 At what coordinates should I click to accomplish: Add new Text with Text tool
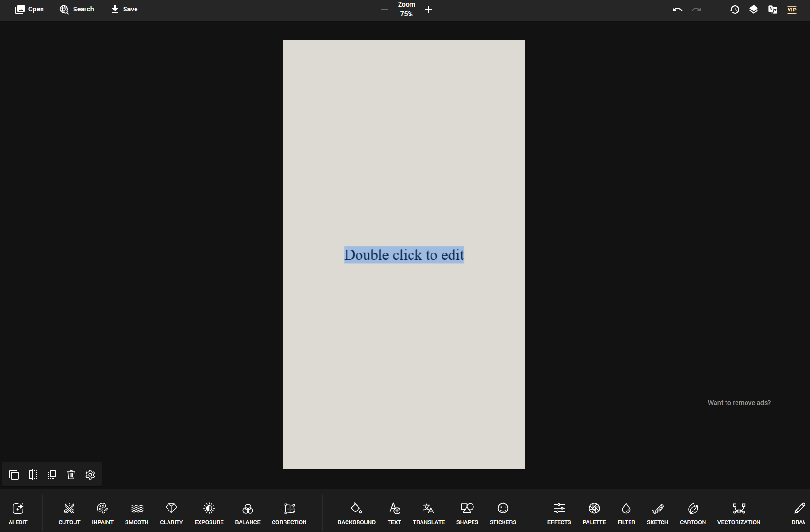[x=394, y=513]
